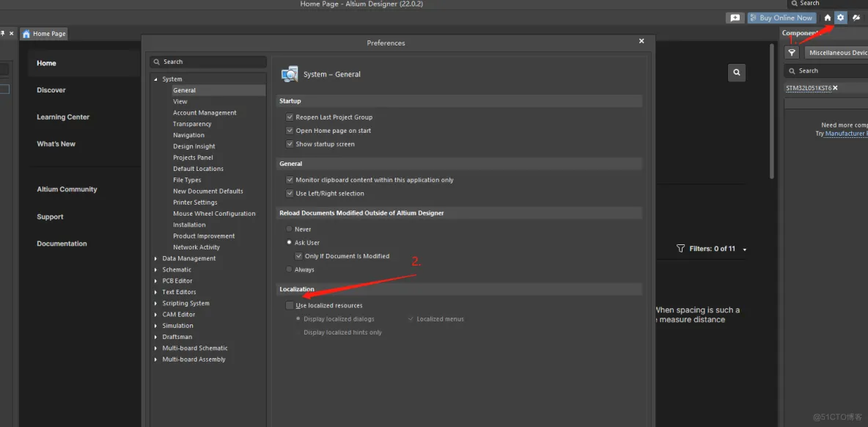
Task: Click the Preferences search field
Action: [x=208, y=62]
